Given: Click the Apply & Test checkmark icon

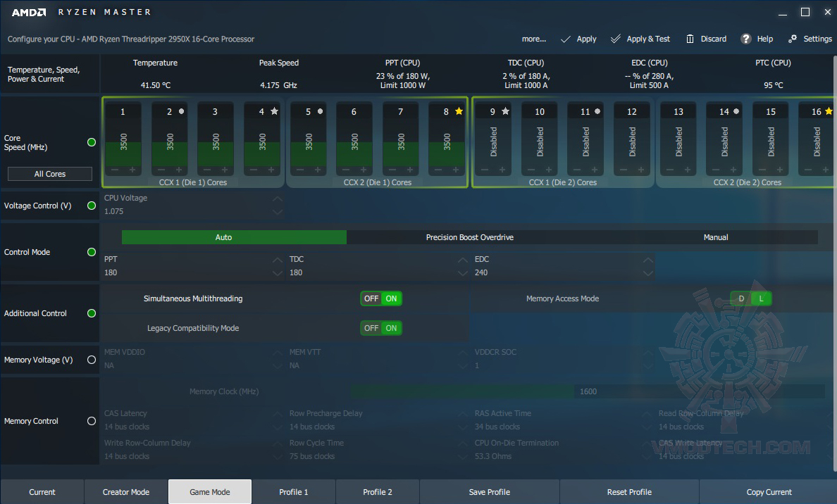Looking at the screenshot, I should [x=616, y=39].
